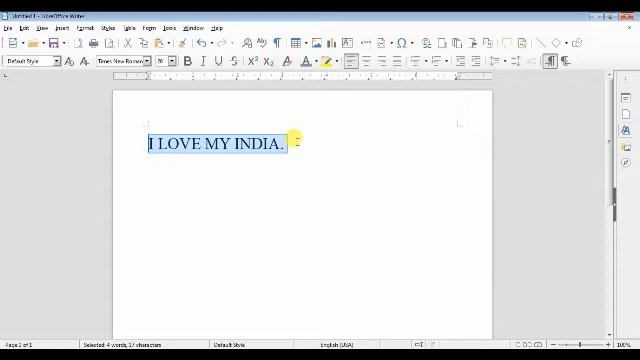Insert a hyperlink

427,43
